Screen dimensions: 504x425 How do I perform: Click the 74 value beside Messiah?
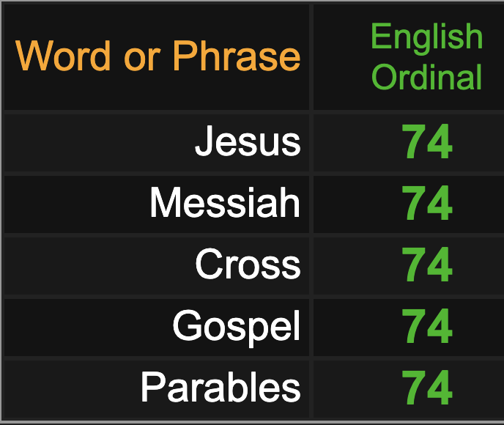[x=427, y=203]
